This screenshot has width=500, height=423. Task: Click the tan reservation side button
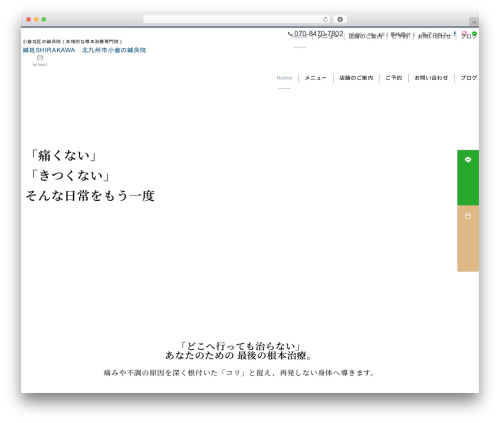tap(468, 238)
